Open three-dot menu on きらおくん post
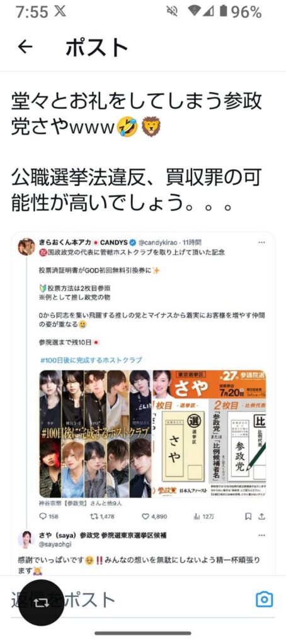This screenshot has height=644, width=286. coord(261,243)
